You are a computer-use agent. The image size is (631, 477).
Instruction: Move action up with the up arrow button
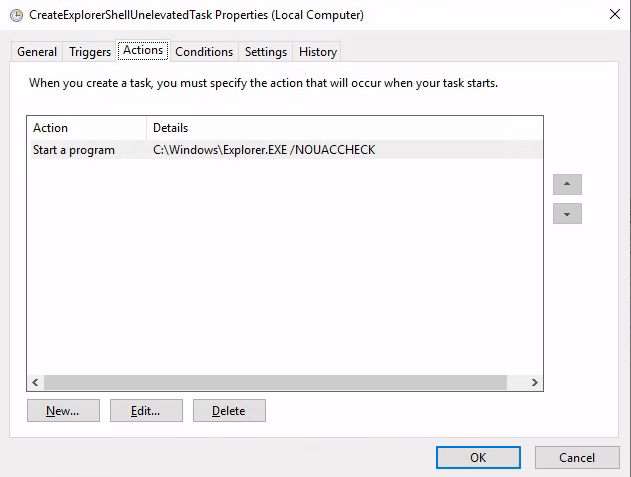click(567, 184)
